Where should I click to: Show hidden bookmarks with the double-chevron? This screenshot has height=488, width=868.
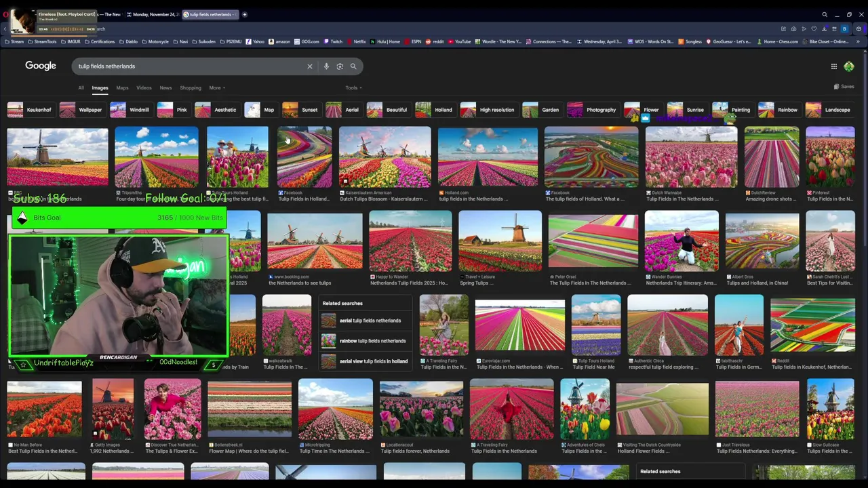(x=857, y=41)
